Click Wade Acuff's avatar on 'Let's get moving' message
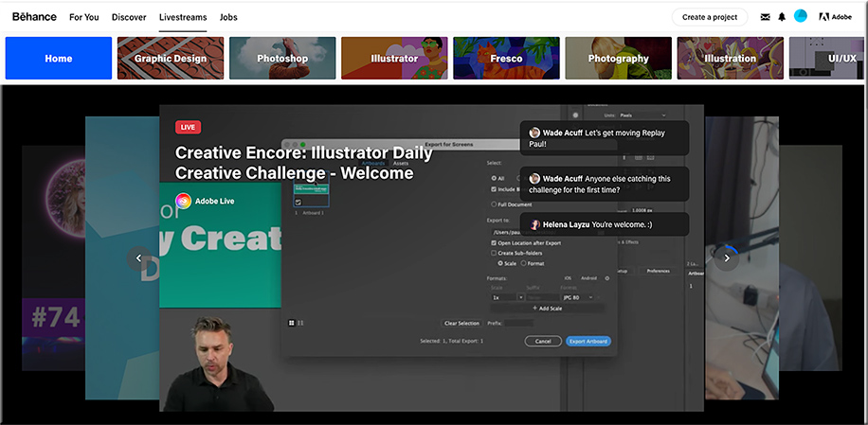The image size is (868, 425). coord(534,133)
